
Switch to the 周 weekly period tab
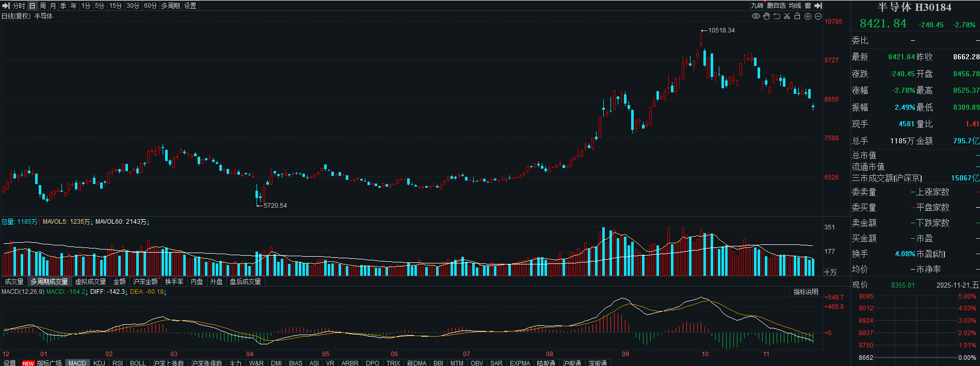[x=43, y=6]
